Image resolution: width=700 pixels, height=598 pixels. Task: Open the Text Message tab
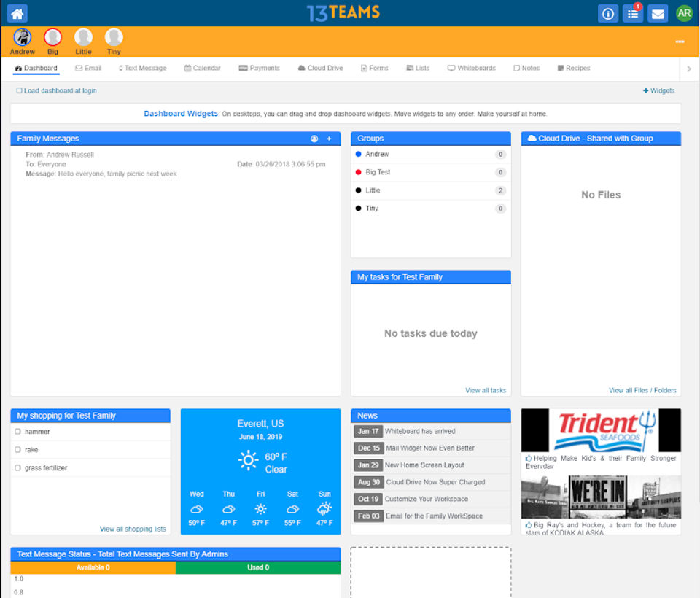(143, 68)
